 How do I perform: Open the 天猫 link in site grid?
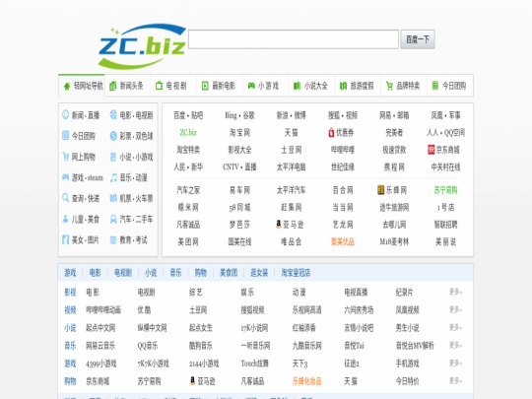(x=291, y=133)
